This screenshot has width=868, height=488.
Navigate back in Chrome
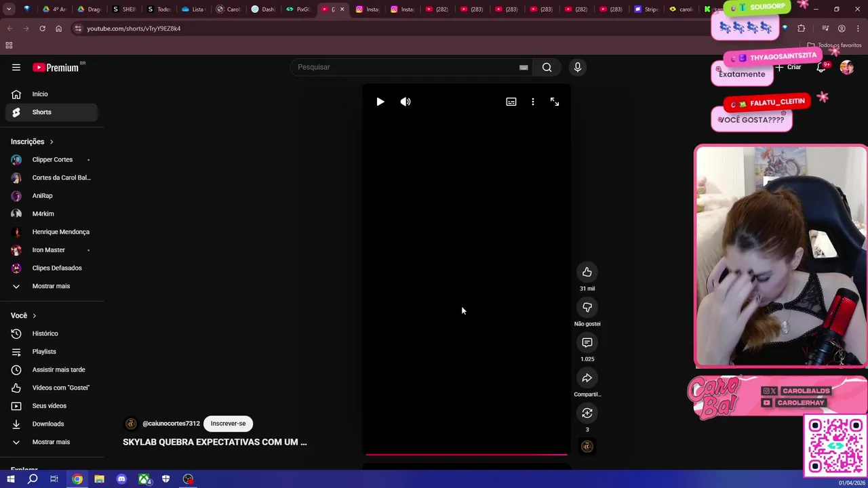click(9, 28)
